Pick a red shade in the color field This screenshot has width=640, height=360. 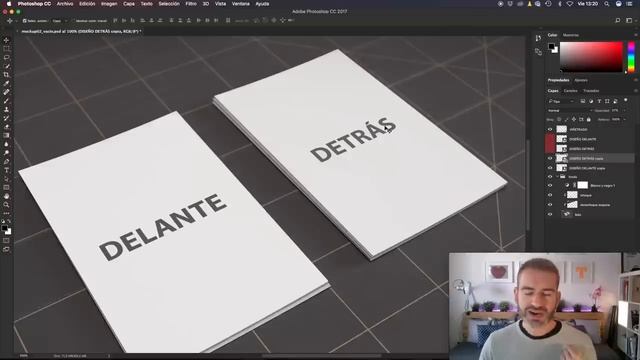click(591, 57)
